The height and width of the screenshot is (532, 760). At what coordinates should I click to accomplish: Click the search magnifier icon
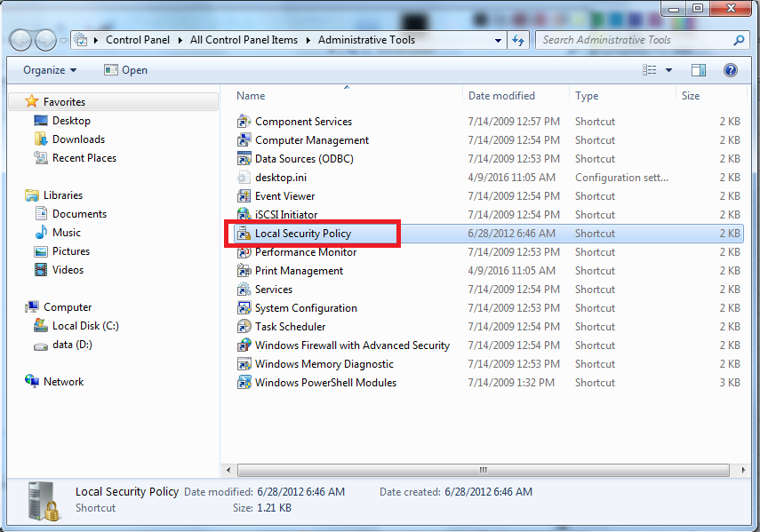pos(739,40)
